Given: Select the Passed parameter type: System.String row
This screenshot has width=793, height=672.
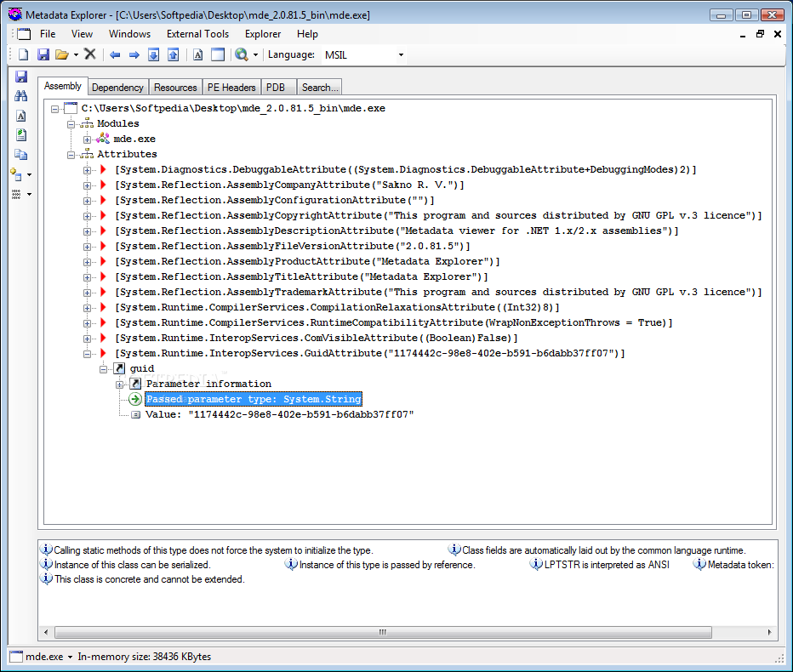Looking at the screenshot, I should pos(254,399).
